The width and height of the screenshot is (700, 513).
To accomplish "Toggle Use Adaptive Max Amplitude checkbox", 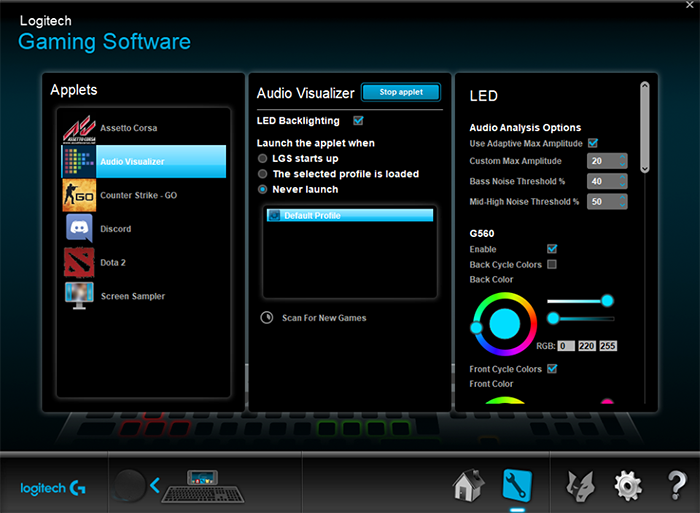I will click(593, 143).
